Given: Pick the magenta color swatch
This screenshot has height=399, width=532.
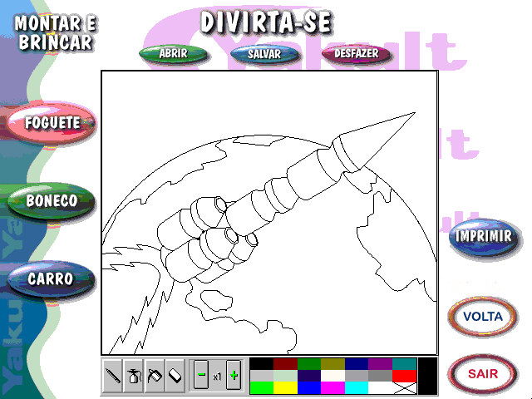Looking at the screenshot, I should click(332, 388).
